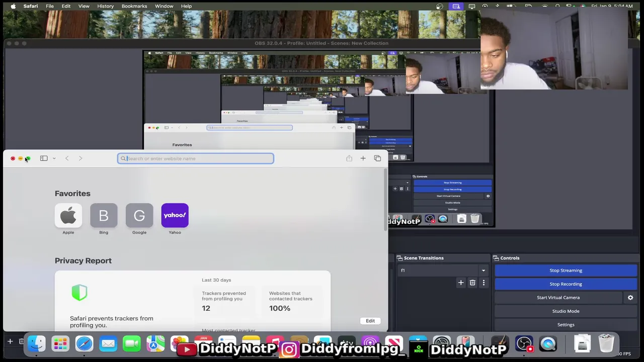Click Stop Streaming in OBS Controls
644x362 pixels.
[x=566, y=270]
